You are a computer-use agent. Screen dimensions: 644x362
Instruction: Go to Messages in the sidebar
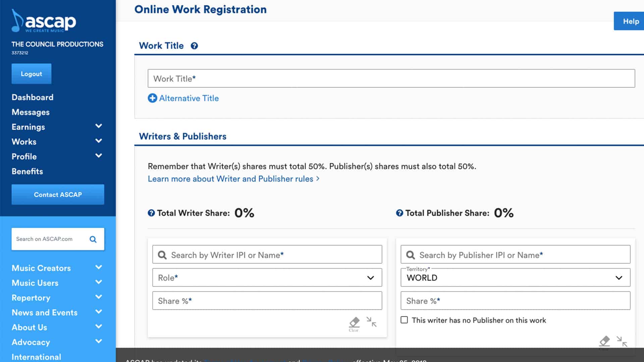pos(31,112)
